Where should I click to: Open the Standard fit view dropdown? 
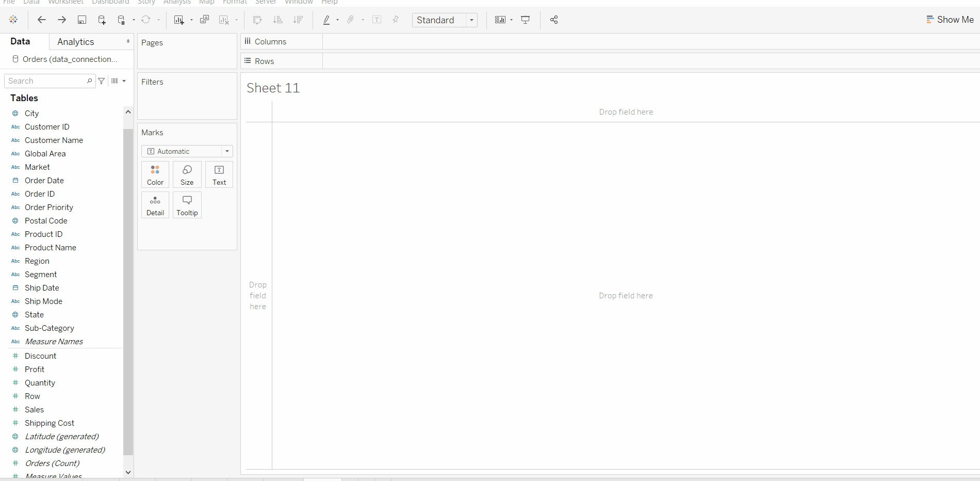coord(471,20)
